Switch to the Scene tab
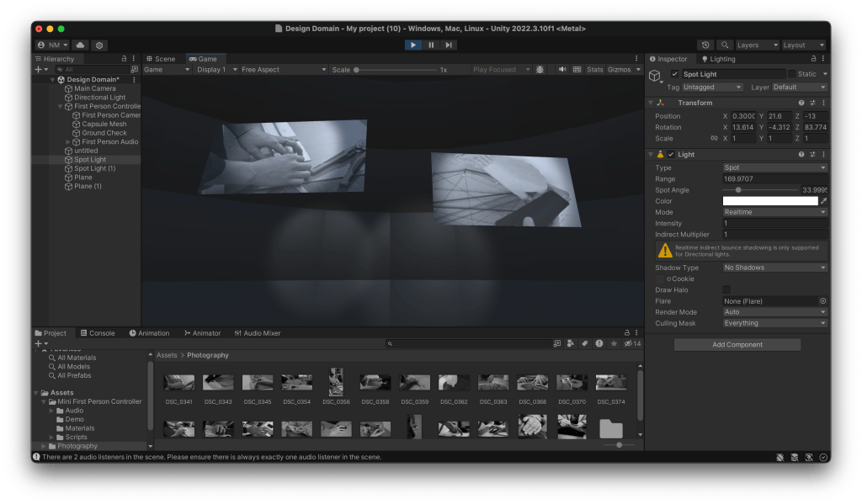The height and width of the screenshot is (504, 862). (x=161, y=59)
